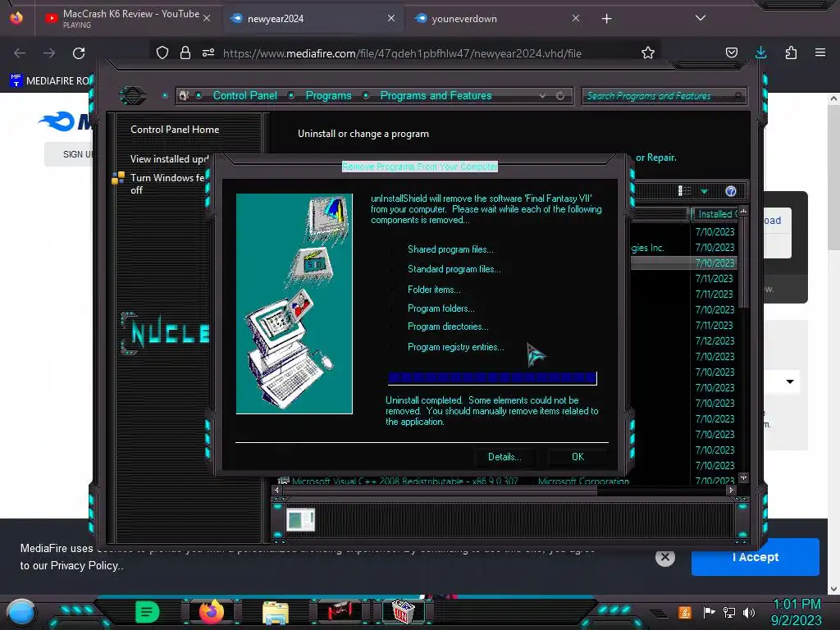Refresh the Programs and Features address bar
The image size is (840, 630).
[560, 96]
